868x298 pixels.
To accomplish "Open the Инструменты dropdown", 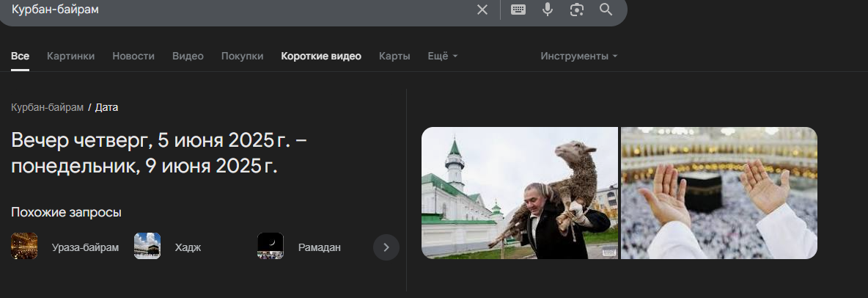I will (x=579, y=56).
